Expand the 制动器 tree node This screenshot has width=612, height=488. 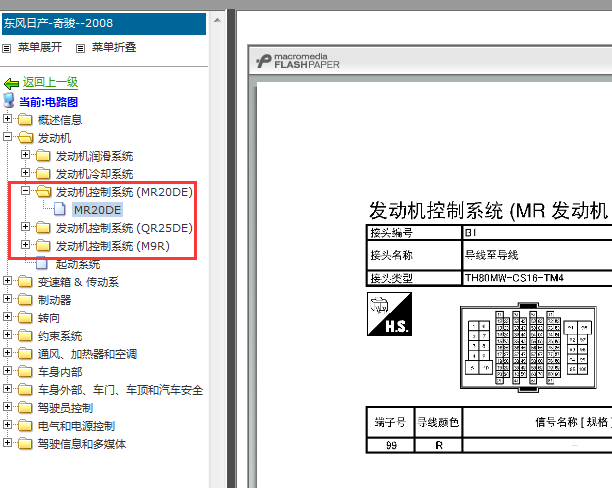click(7, 299)
